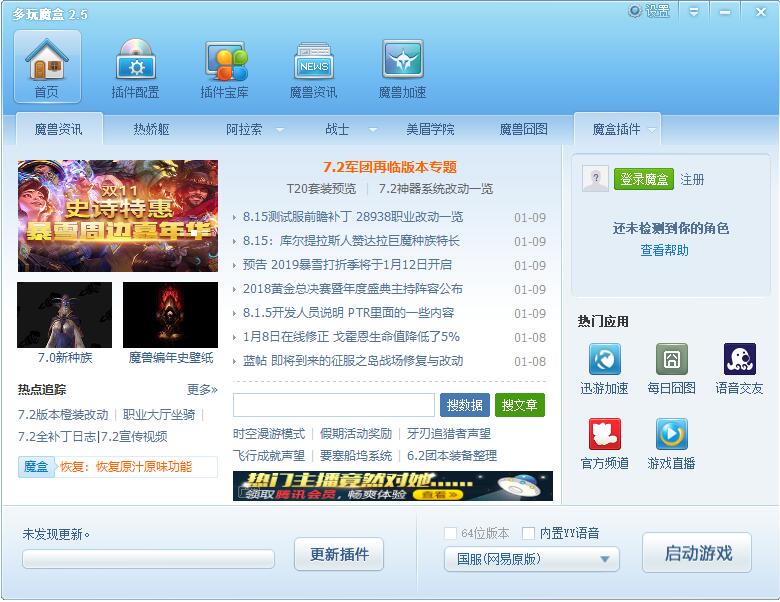
Task: Click the 启动游戏 launch button
Action: (697, 553)
